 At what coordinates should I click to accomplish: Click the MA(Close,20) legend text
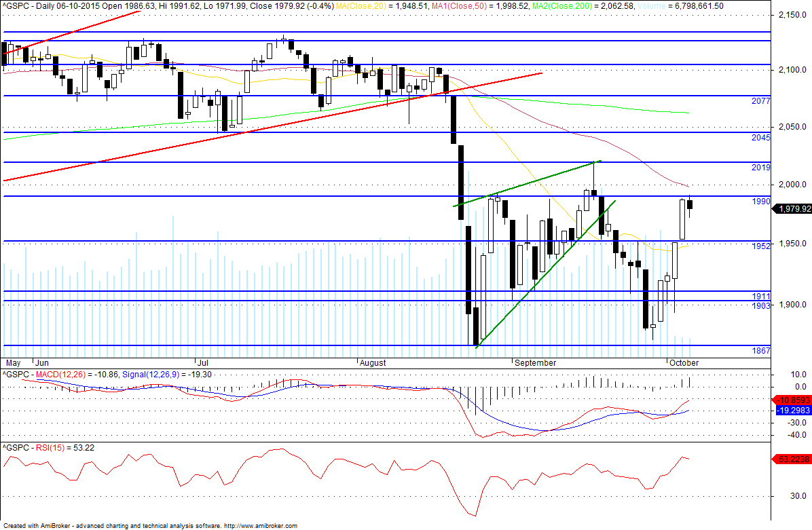click(x=361, y=5)
